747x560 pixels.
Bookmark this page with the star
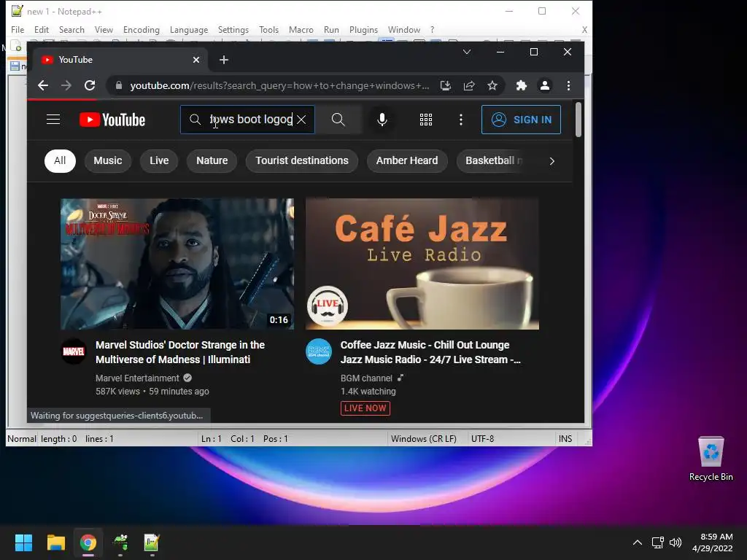point(492,85)
